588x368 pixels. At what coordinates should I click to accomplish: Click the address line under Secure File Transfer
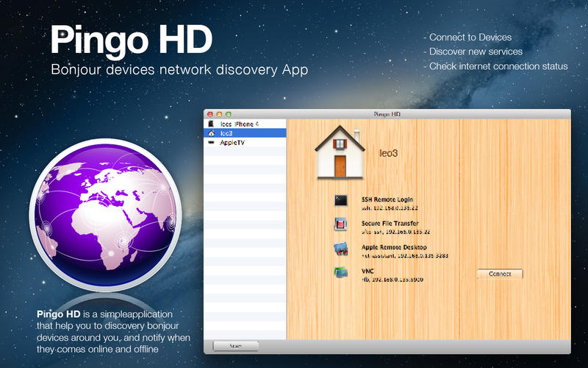[x=395, y=232]
